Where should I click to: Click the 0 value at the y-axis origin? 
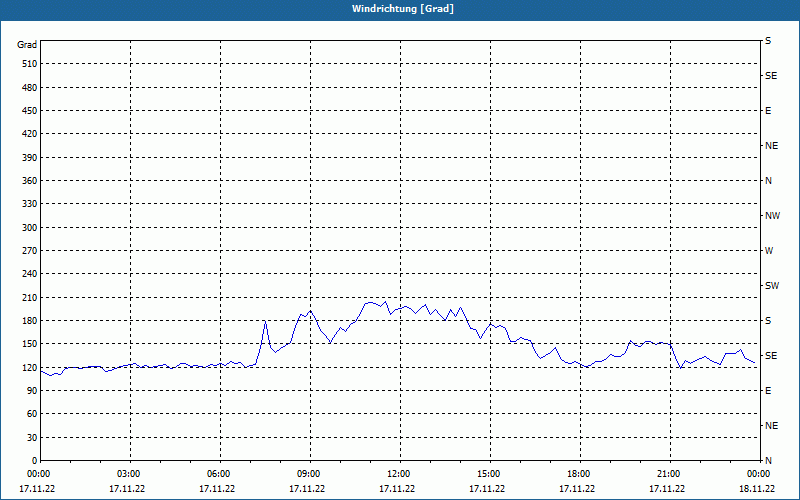(35, 461)
